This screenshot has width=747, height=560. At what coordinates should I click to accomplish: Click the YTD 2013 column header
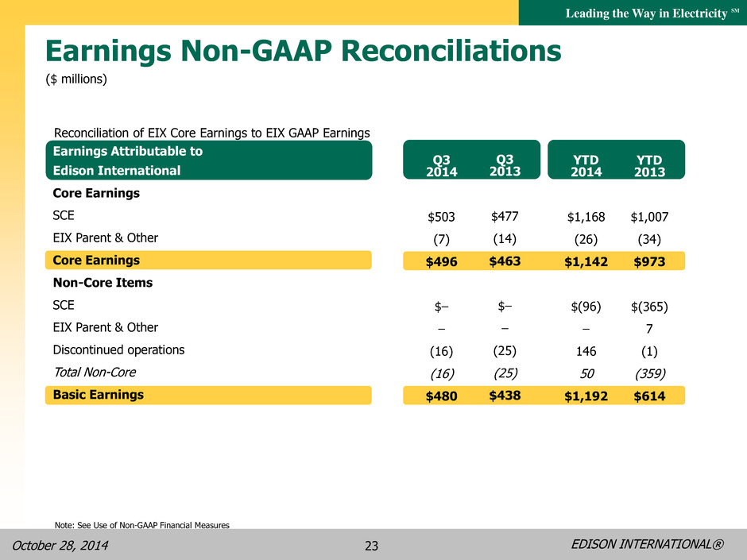pos(649,165)
